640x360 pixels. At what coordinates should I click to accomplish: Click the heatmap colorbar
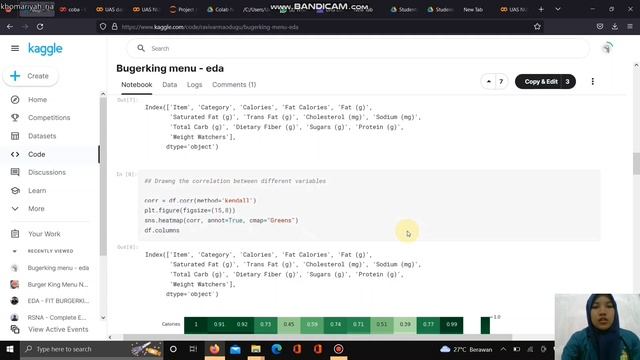[485, 325]
